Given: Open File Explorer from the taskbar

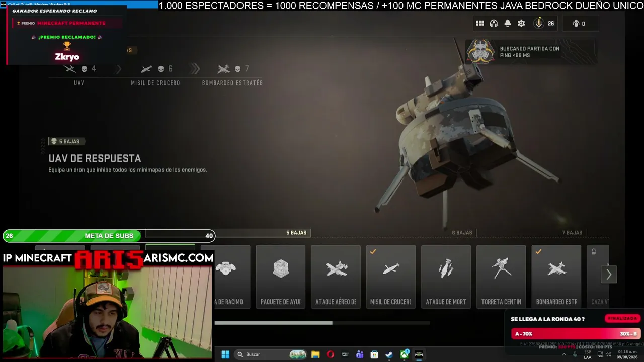Looking at the screenshot, I should pyautogui.click(x=315, y=354).
